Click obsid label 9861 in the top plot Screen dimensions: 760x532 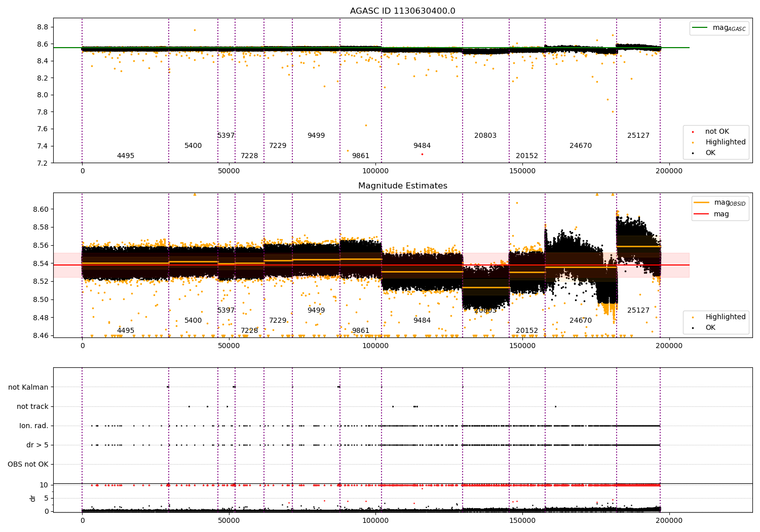pyautogui.click(x=361, y=156)
